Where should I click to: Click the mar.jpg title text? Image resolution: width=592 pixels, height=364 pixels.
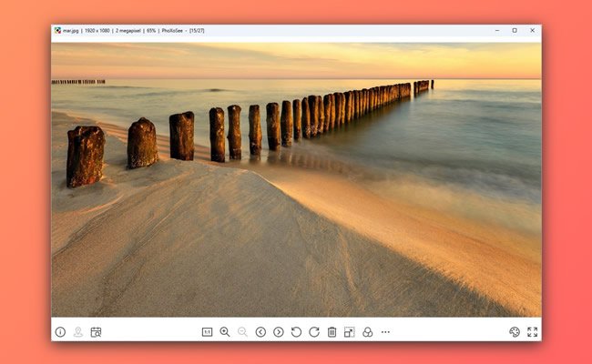click(x=71, y=31)
